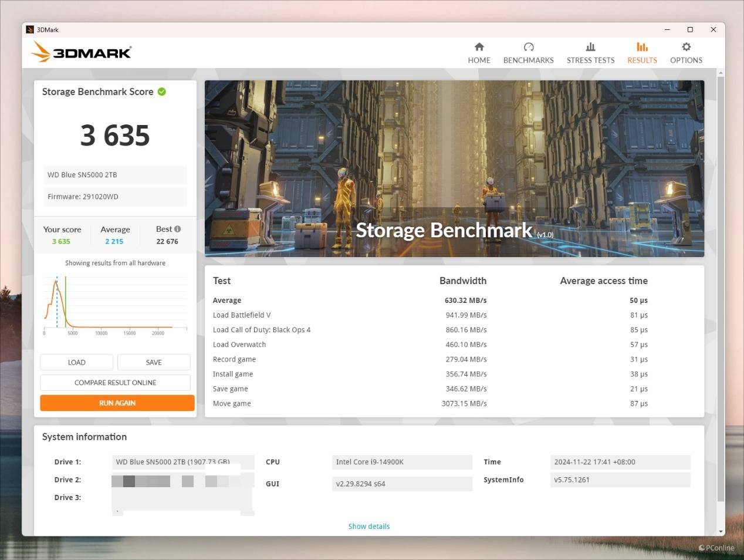Click the Home house icon
The height and width of the screenshot is (560, 744).
[479, 47]
